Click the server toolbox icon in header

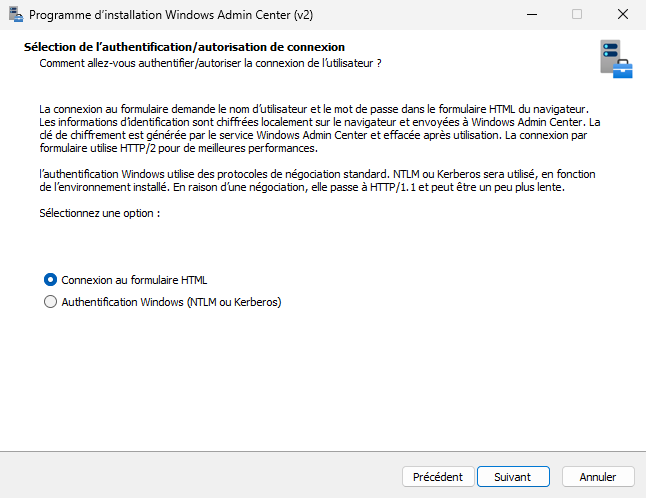616,59
